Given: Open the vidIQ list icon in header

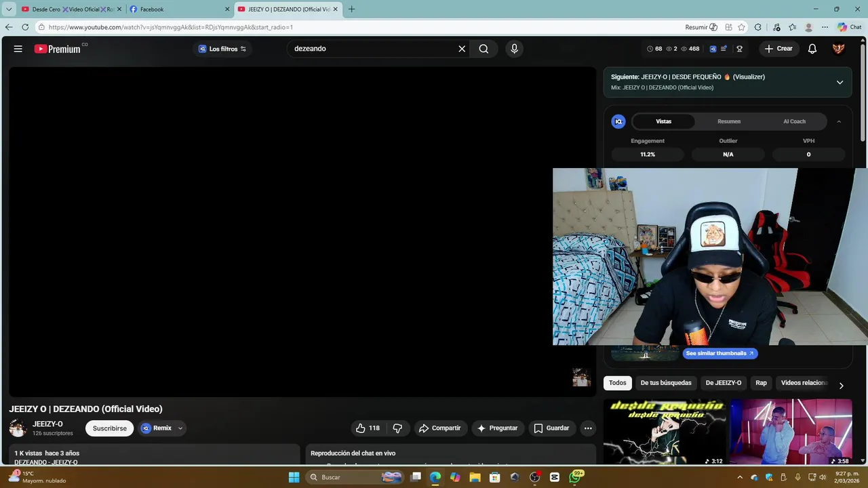Looking at the screenshot, I should pyautogui.click(x=724, y=49).
